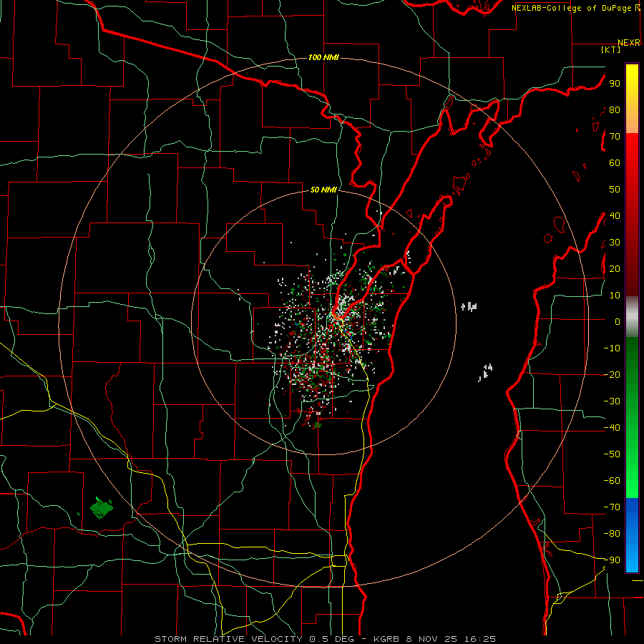
Task: Click the positive 40 scale value
Action: point(615,215)
